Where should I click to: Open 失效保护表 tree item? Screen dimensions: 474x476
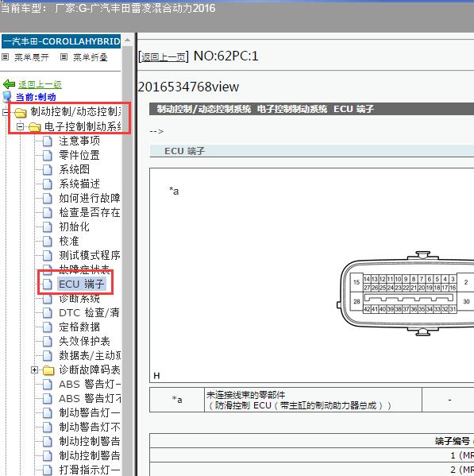tap(85, 341)
